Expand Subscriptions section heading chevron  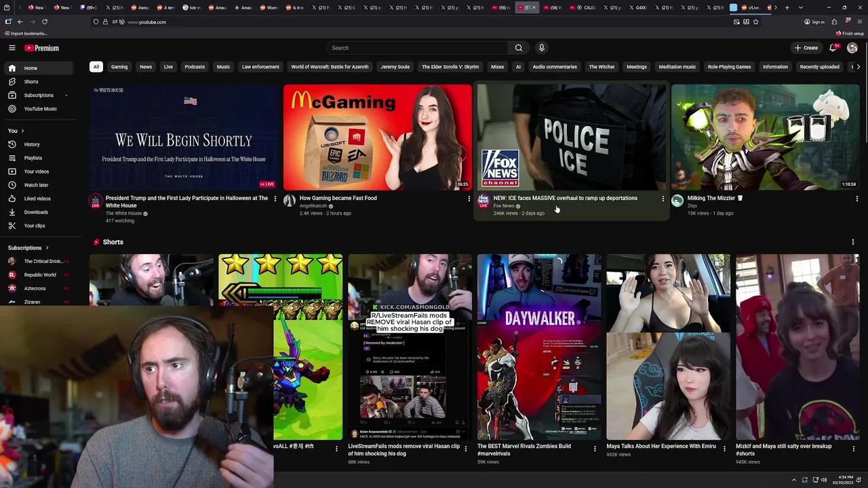point(47,248)
